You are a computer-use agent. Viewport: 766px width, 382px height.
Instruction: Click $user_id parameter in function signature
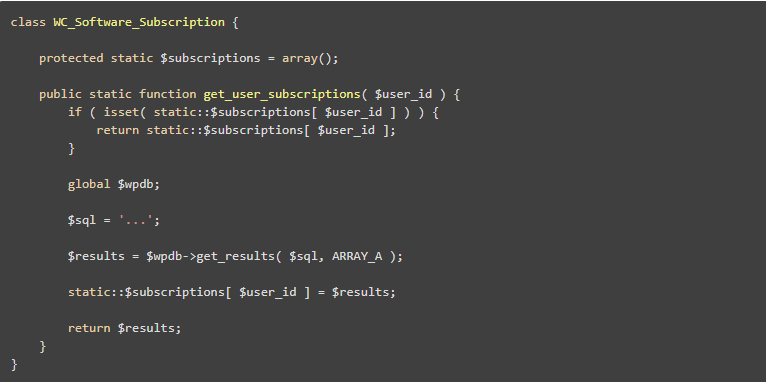[403, 94]
